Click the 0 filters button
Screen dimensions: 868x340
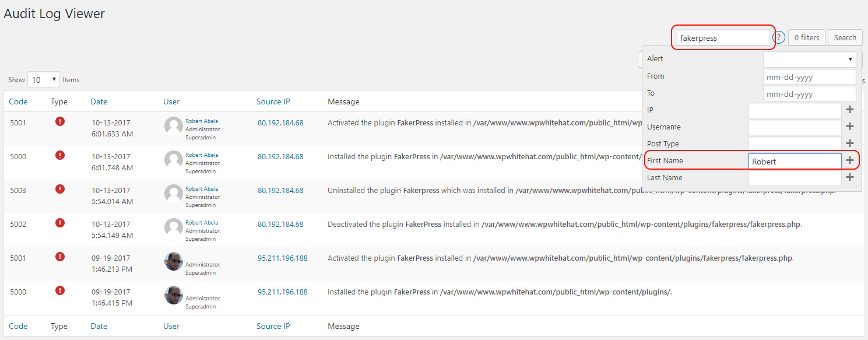(x=807, y=37)
